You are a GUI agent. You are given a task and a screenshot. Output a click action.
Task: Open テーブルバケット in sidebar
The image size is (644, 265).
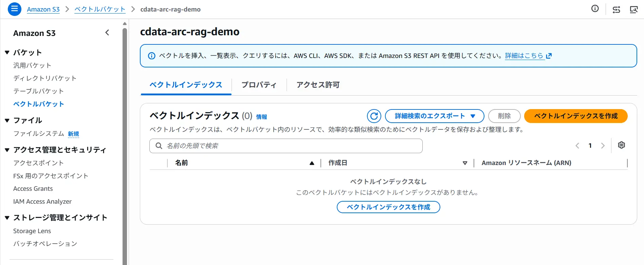[38, 91]
